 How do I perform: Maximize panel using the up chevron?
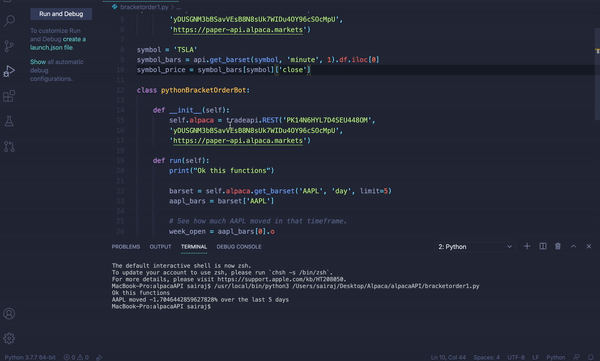(573, 246)
